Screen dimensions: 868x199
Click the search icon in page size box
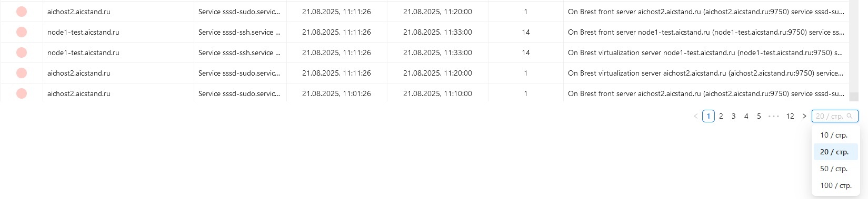click(850, 116)
